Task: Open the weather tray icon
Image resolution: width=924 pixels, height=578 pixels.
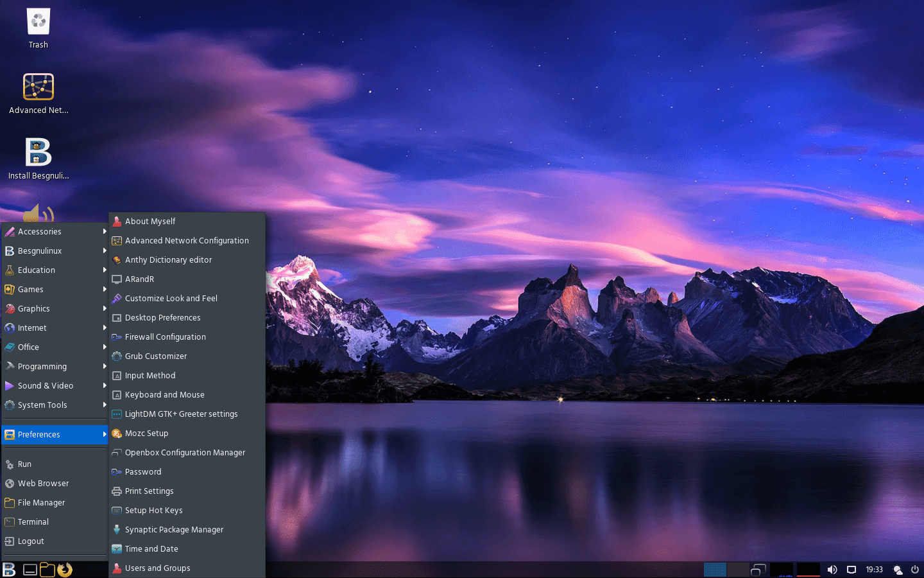Action: [898, 570]
